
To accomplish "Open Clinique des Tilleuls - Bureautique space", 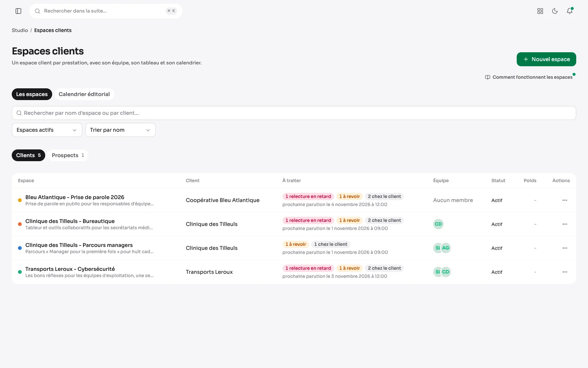I will coord(70,221).
